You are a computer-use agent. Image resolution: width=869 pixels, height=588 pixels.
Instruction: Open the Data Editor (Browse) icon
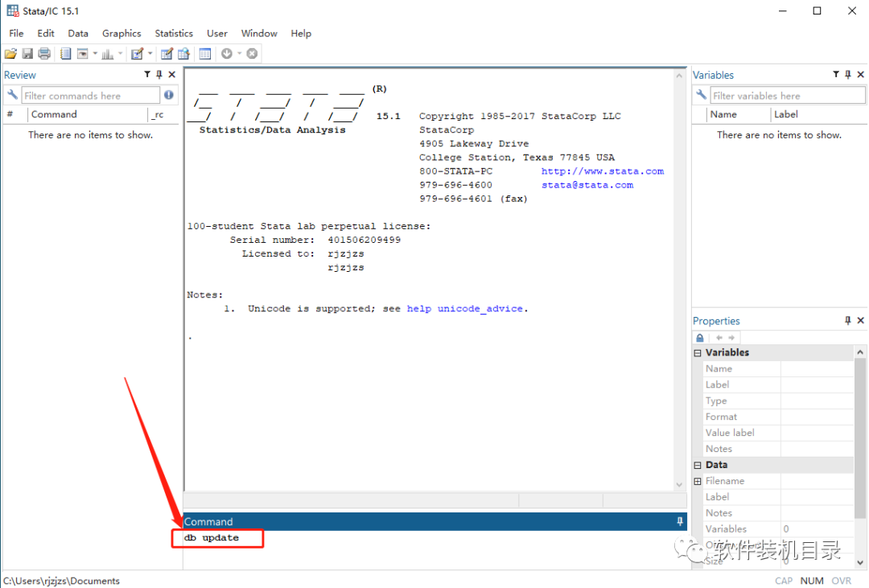click(x=183, y=54)
